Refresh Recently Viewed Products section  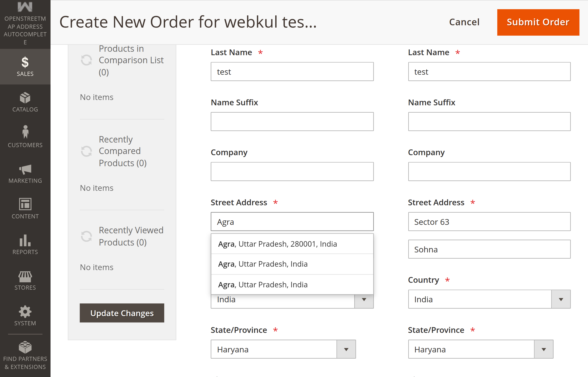pos(86,236)
